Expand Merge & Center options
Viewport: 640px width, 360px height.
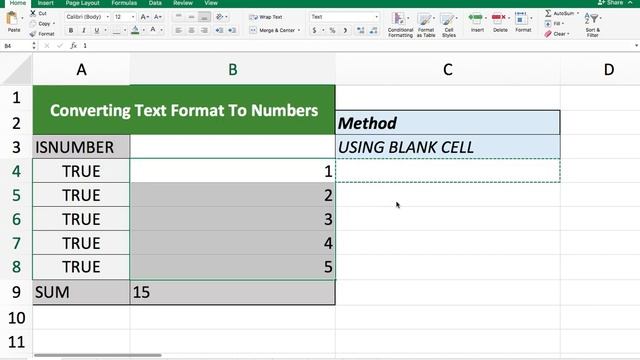tap(299, 30)
